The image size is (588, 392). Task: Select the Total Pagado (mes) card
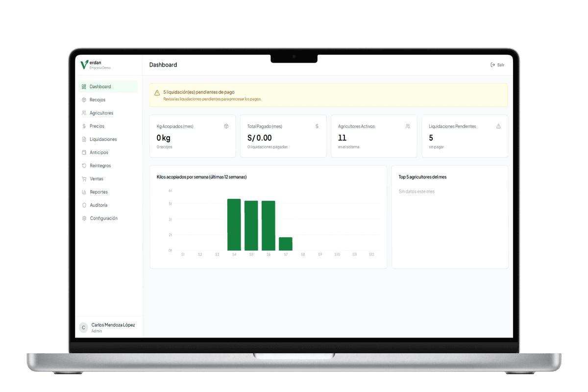click(283, 136)
